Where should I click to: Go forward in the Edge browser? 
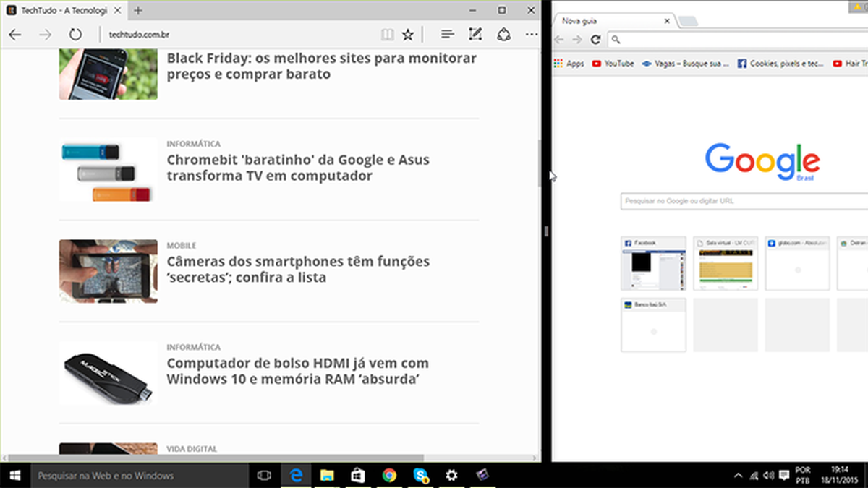click(x=45, y=35)
